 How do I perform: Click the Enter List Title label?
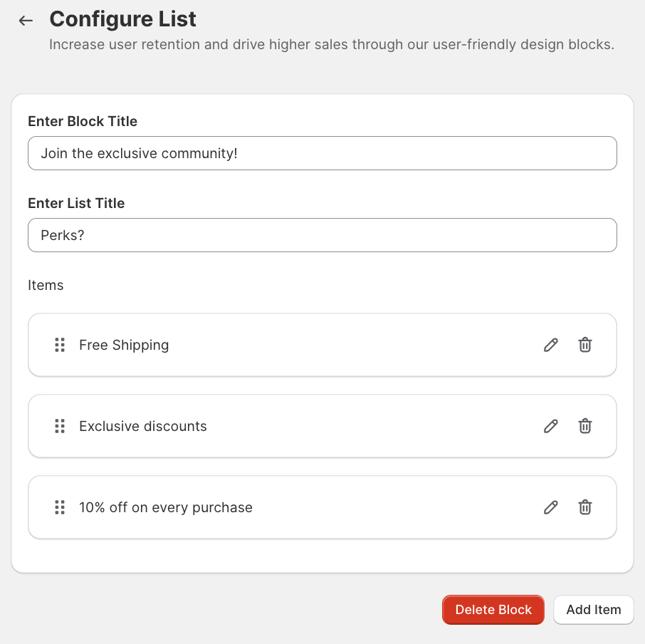(76, 203)
